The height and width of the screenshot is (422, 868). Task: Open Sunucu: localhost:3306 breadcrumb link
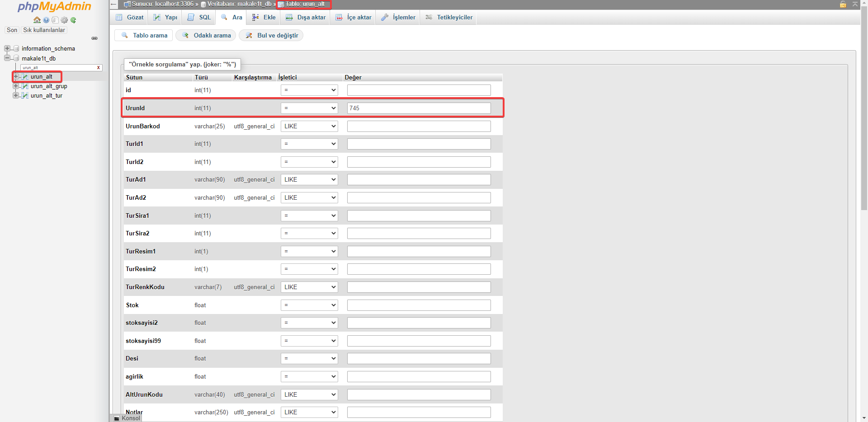coord(162,4)
